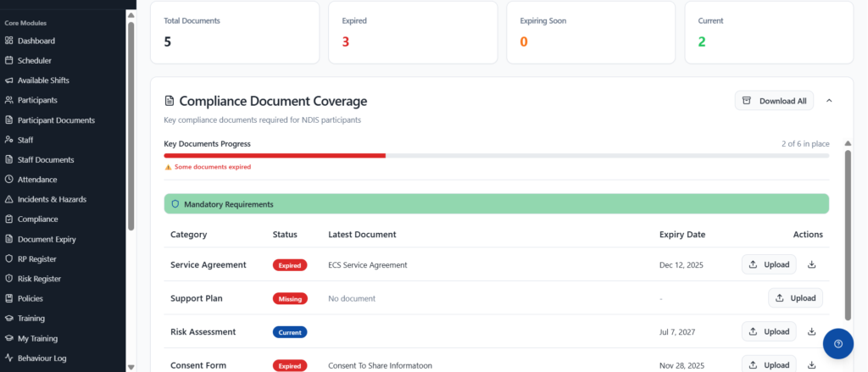The width and height of the screenshot is (868, 372).
Task: Click the '2 of 6 in place' text
Action: [x=805, y=144]
